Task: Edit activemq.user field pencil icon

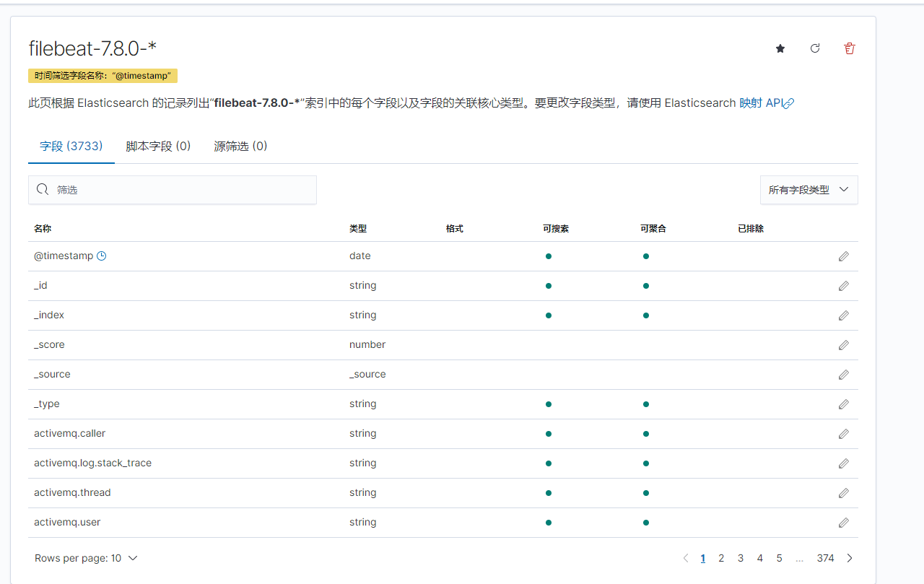Action: click(843, 523)
